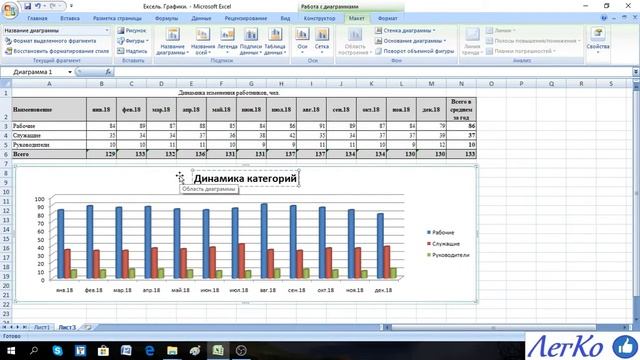Open Windows search from the taskbar

(x=34, y=351)
